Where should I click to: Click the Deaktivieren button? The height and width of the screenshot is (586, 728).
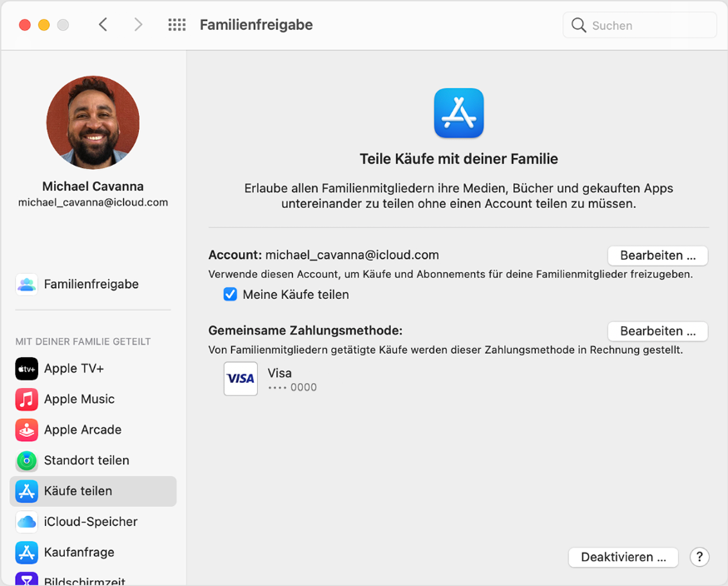point(623,557)
